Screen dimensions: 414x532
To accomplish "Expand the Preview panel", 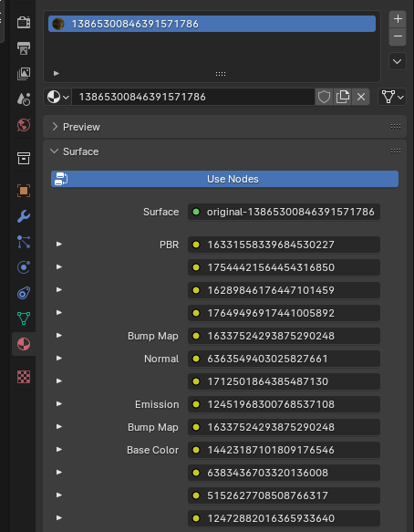I will (x=55, y=127).
